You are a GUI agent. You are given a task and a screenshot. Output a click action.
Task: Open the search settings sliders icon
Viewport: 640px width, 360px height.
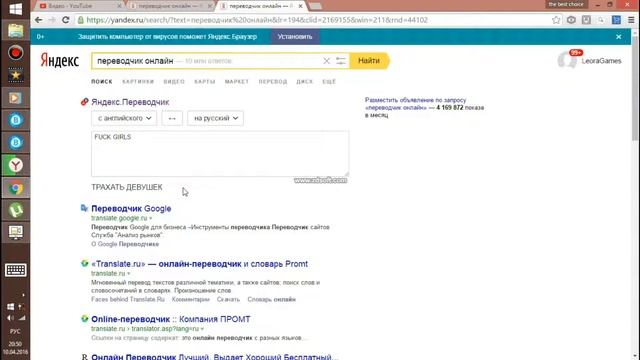(x=340, y=61)
